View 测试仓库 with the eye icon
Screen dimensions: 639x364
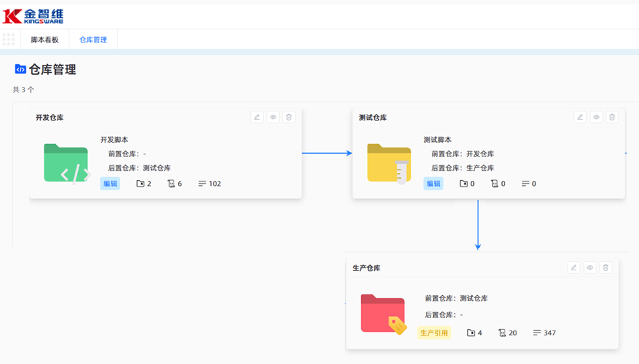(596, 117)
